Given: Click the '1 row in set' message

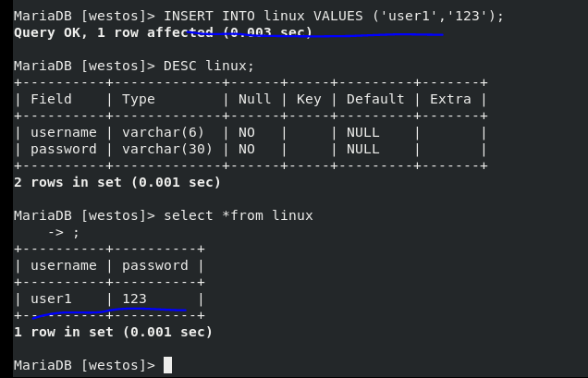Looking at the screenshot, I should [x=113, y=332].
